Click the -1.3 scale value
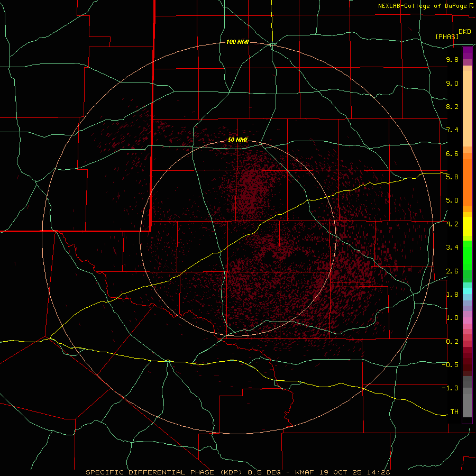Screen dimensions: 476x476 pyautogui.click(x=450, y=389)
